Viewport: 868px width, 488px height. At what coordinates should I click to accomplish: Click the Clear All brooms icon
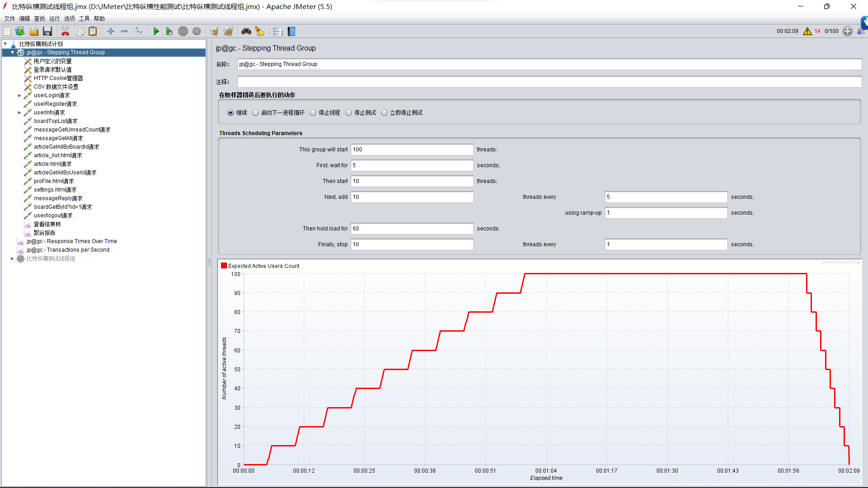(x=228, y=31)
